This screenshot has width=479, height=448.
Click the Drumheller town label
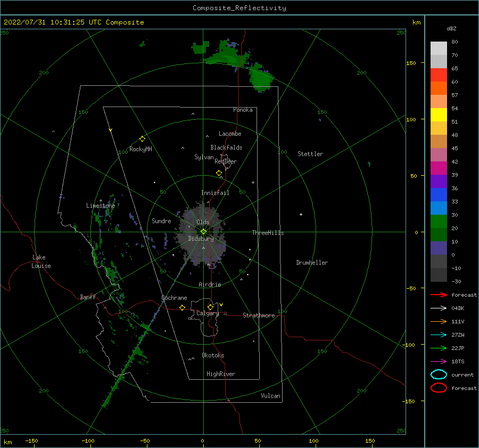pos(312,263)
